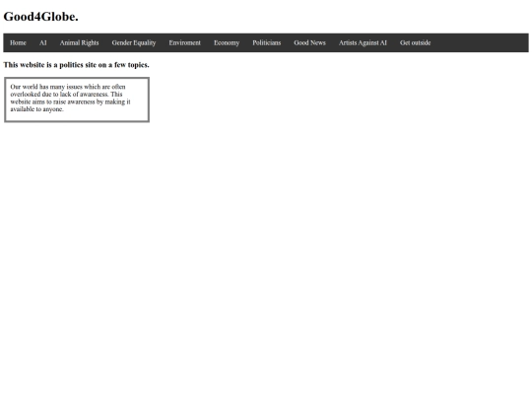Viewport: 532px width, 399px height.
Task: Open the Good News page
Action: click(x=309, y=42)
